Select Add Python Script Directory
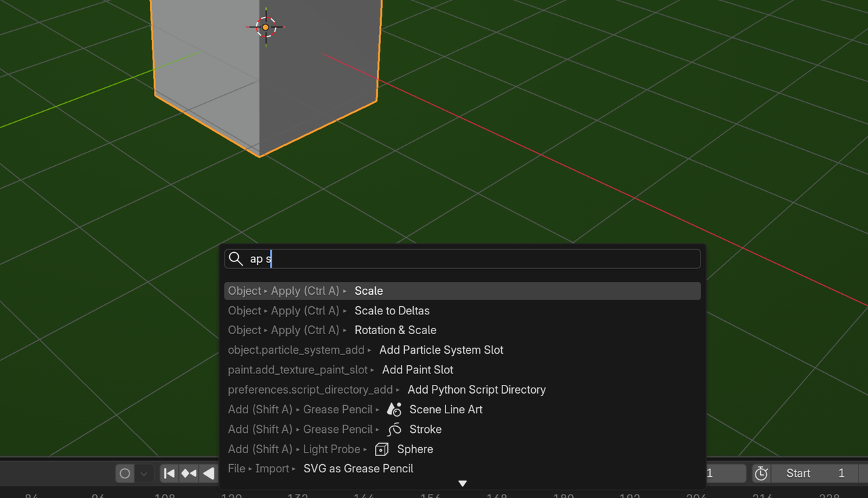Image resolution: width=868 pixels, height=498 pixels. (462, 390)
